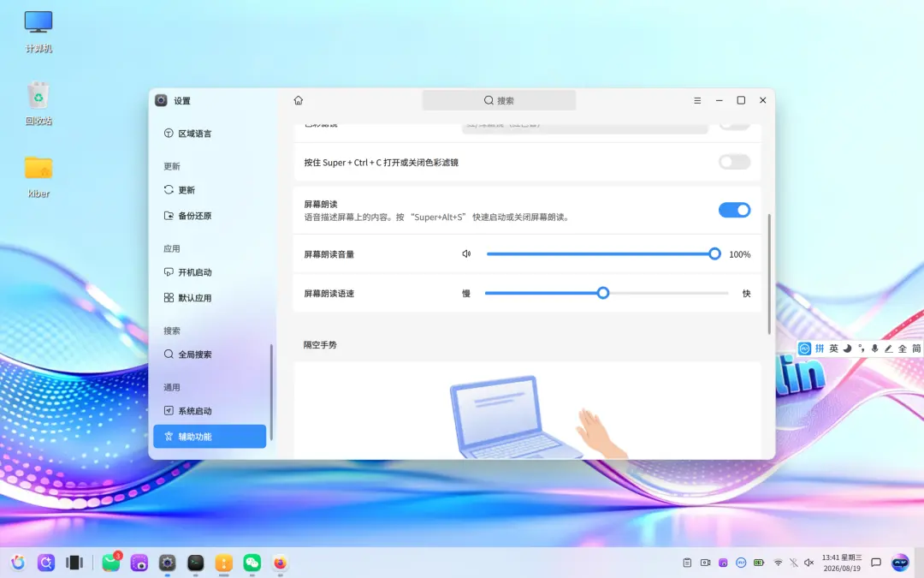Open the terminal in the taskbar

point(196,563)
